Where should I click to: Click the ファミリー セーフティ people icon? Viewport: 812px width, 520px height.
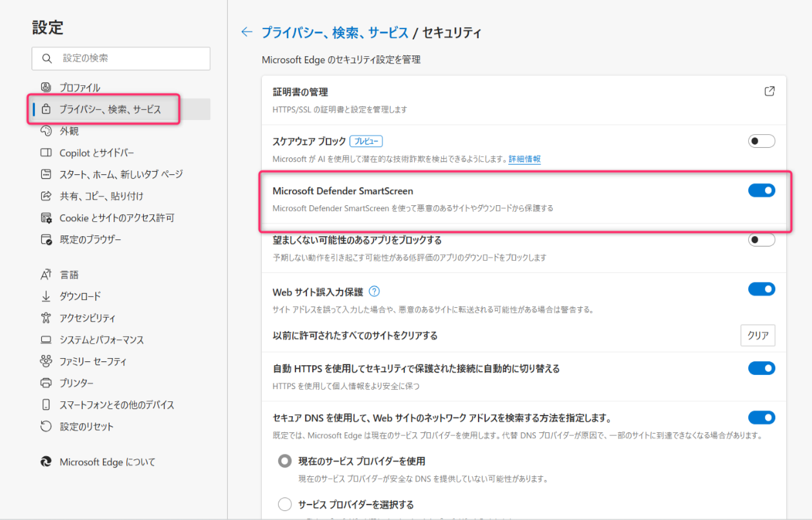(46, 361)
